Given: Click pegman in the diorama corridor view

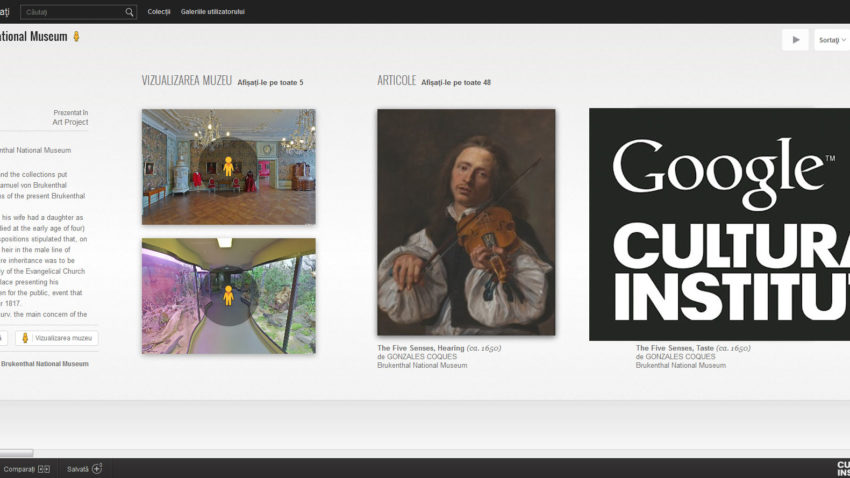Looking at the screenshot, I should pyautogui.click(x=228, y=295).
